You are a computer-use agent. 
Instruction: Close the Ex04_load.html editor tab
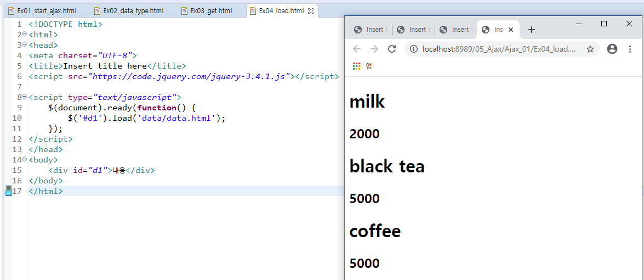pos(311,11)
